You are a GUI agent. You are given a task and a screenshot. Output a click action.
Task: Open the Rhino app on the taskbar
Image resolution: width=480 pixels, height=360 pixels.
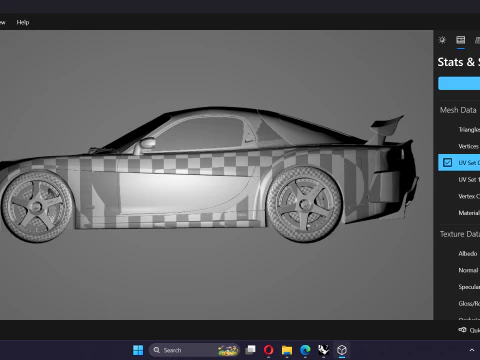[323, 350]
